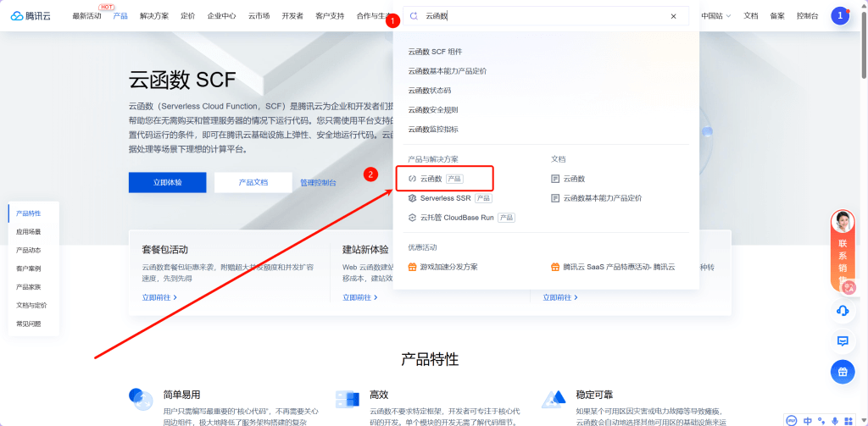Click the gift icon beside 游戏加速分发方案
This screenshot has height=426, width=868.
click(x=412, y=267)
